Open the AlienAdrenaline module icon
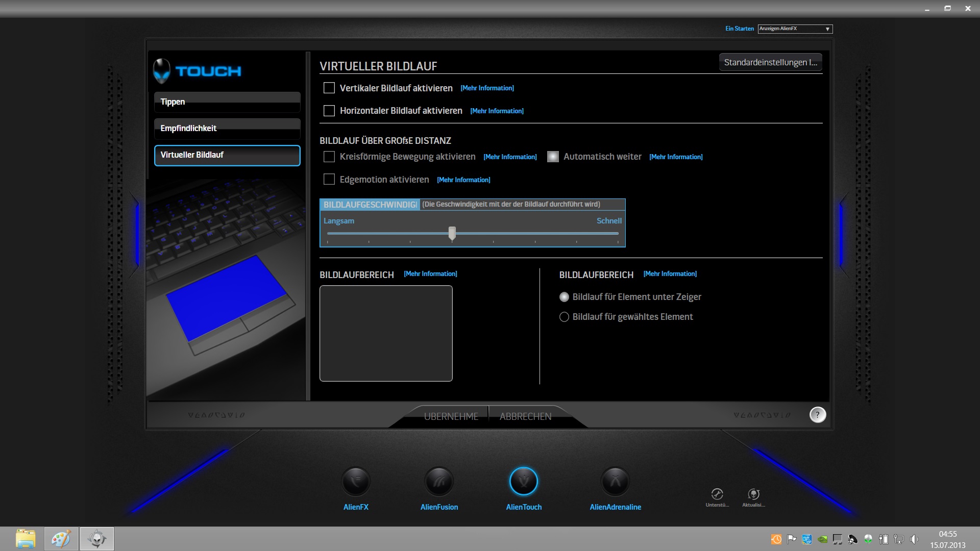 click(615, 482)
